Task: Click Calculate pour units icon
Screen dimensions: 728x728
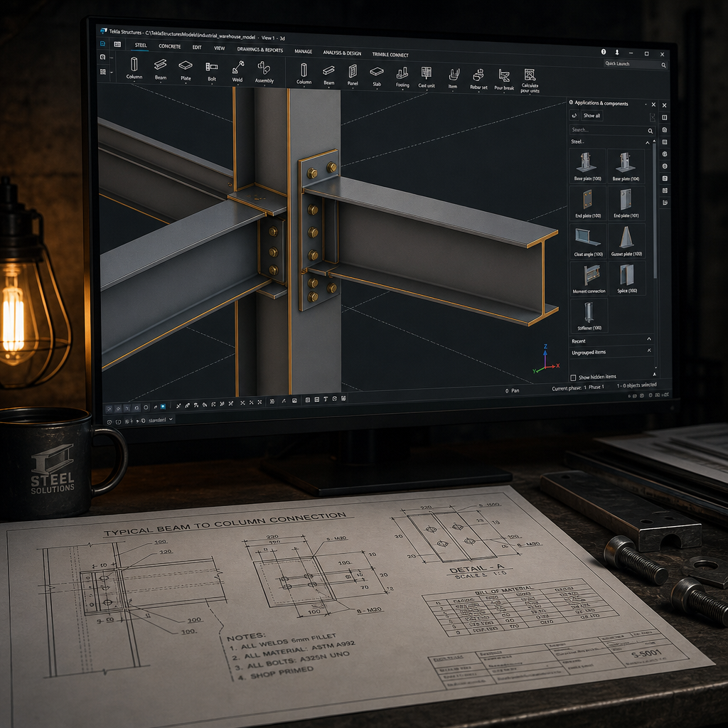Action: [x=530, y=80]
